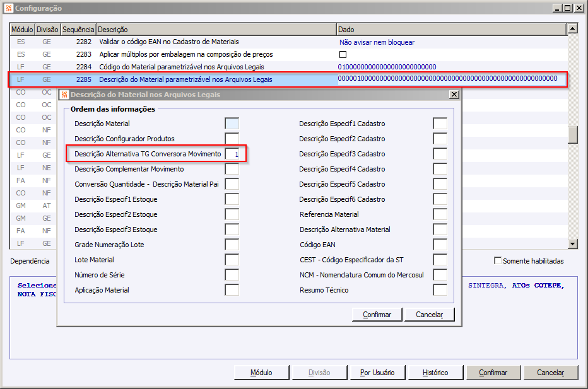Sort by the Sequência column header
Screen dimensions: 588x389
click(78, 30)
